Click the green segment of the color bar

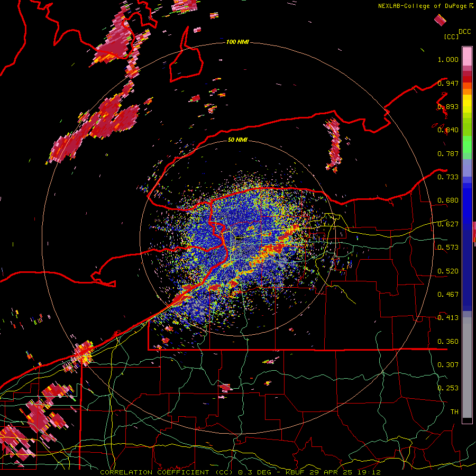(x=467, y=145)
